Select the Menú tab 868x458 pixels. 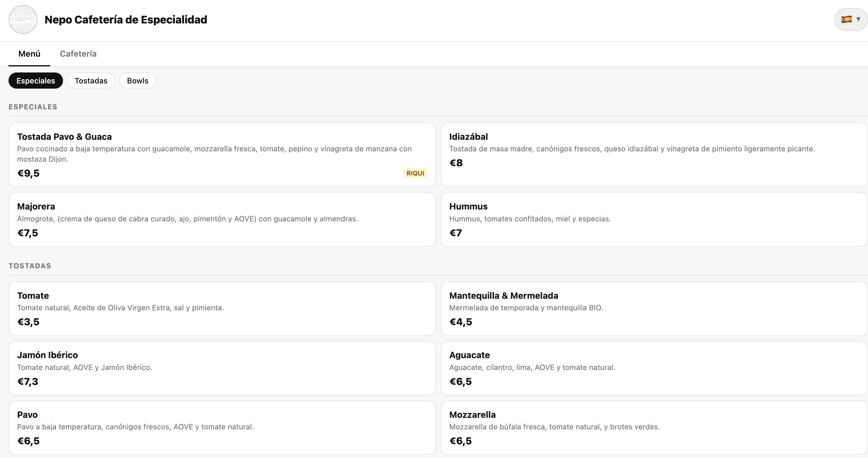29,54
